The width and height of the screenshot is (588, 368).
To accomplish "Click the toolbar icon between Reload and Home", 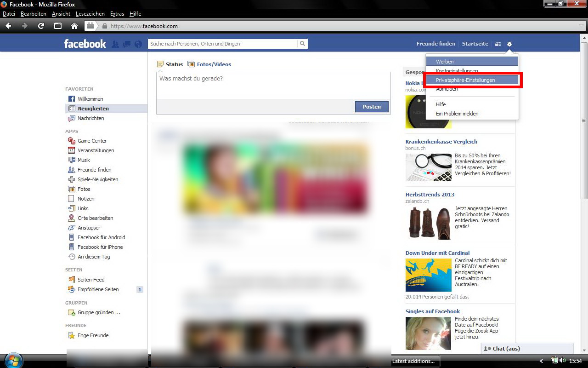I will pyautogui.click(x=58, y=26).
